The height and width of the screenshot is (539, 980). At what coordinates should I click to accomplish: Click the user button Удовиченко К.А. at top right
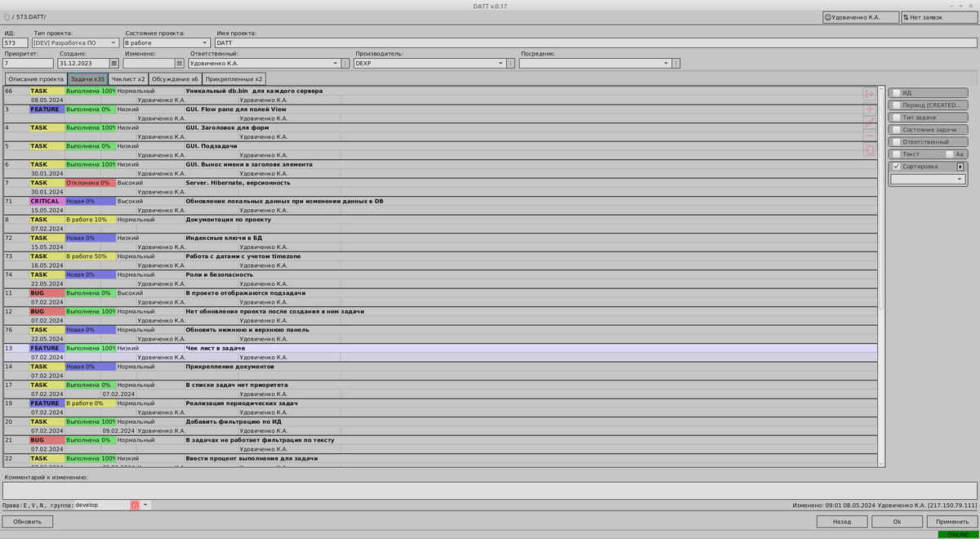click(x=860, y=16)
